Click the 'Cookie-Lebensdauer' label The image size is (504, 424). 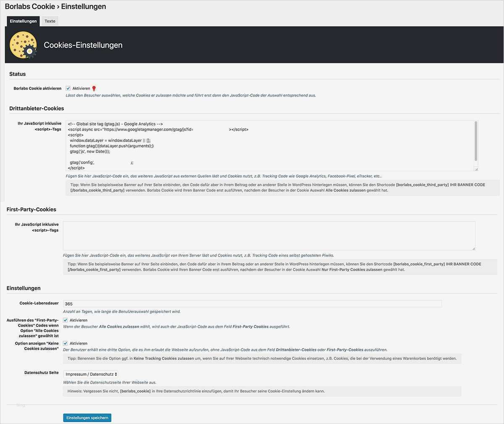click(39, 303)
